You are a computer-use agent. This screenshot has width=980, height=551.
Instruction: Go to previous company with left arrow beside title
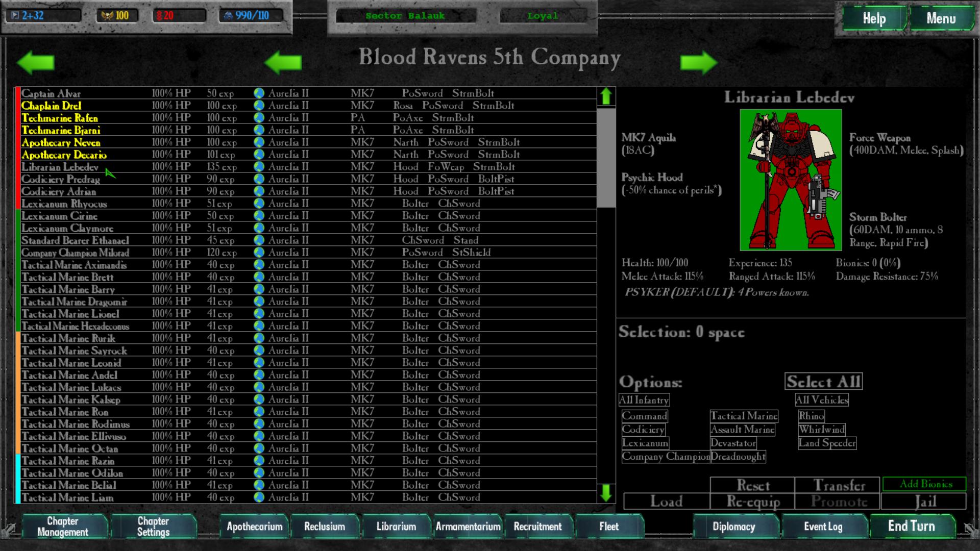tap(283, 63)
